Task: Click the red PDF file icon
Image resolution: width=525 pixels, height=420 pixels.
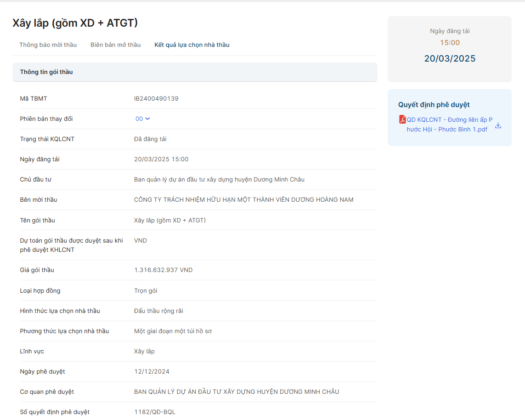Action: [x=402, y=119]
